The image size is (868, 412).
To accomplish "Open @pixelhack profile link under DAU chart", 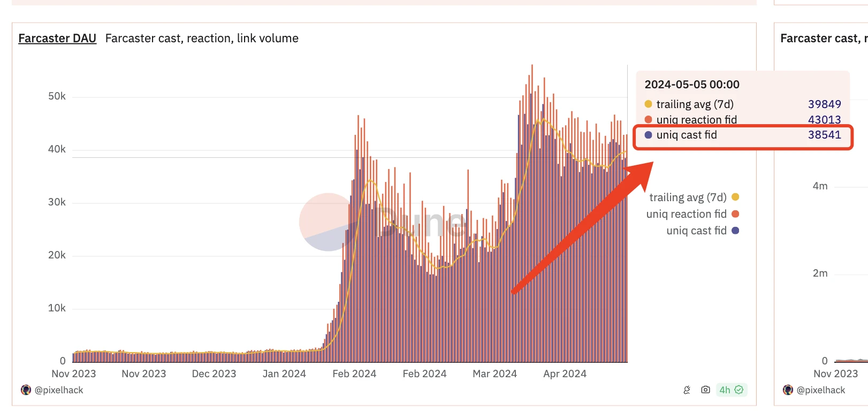I will [59, 390].
